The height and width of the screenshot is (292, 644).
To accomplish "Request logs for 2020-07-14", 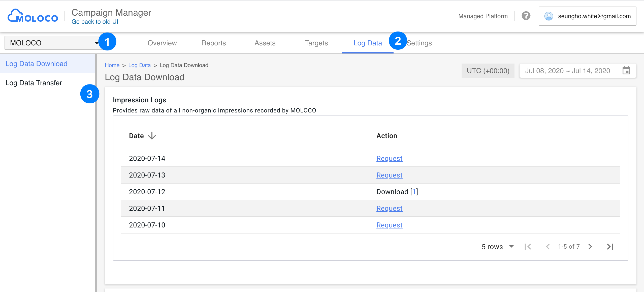I will [x=389, y=158].
